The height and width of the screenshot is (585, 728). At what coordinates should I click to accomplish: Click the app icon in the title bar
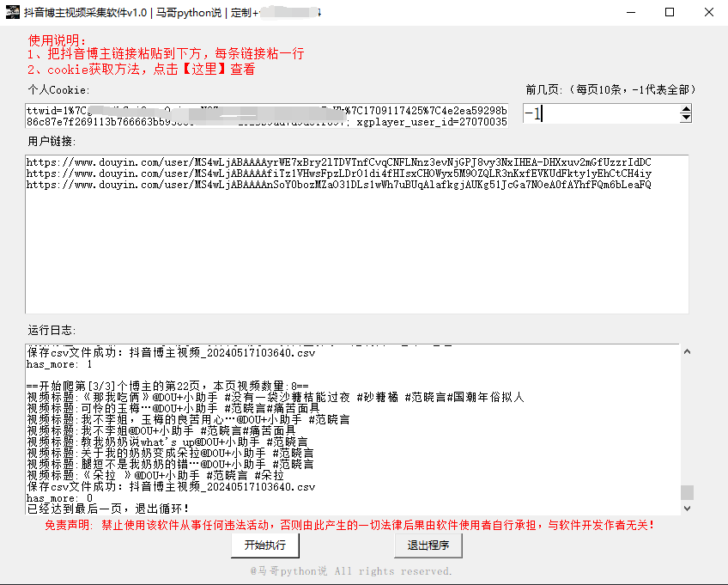coord(10,12)
